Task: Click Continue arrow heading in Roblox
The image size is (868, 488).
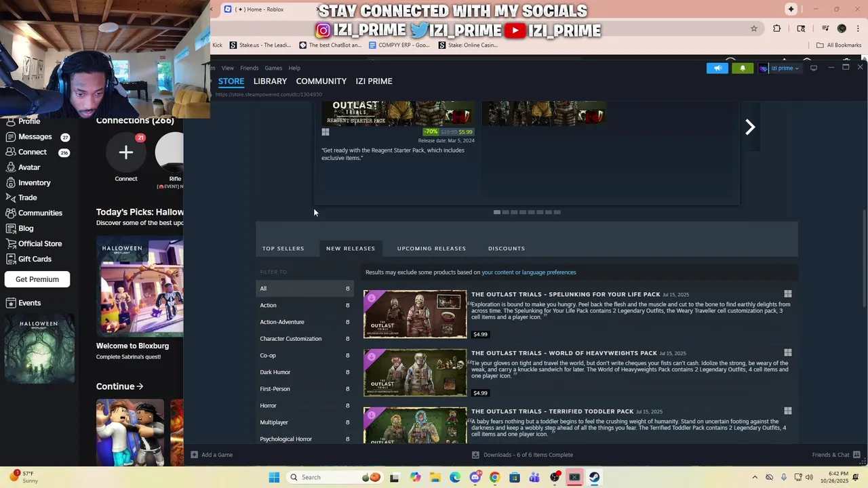Action: point(119,386)
